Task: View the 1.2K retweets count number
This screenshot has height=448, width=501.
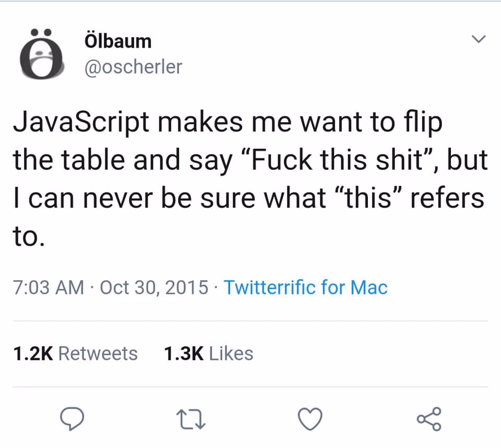Action: pyautogui.click(x=33, y=353)
